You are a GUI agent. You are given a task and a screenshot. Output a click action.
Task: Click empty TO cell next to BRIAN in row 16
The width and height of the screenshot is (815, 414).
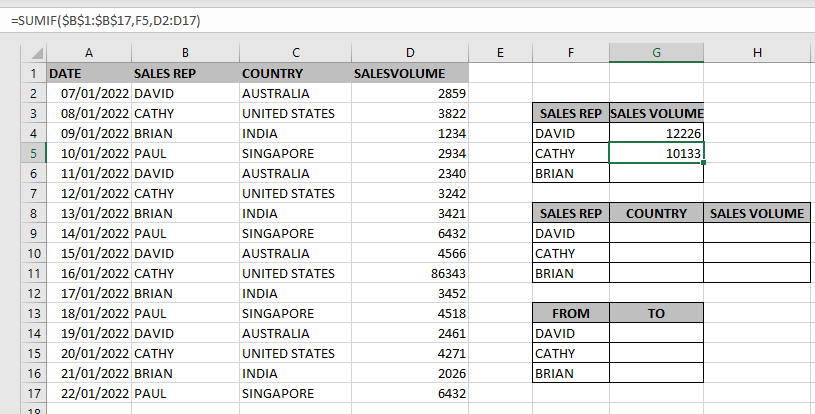656,373
